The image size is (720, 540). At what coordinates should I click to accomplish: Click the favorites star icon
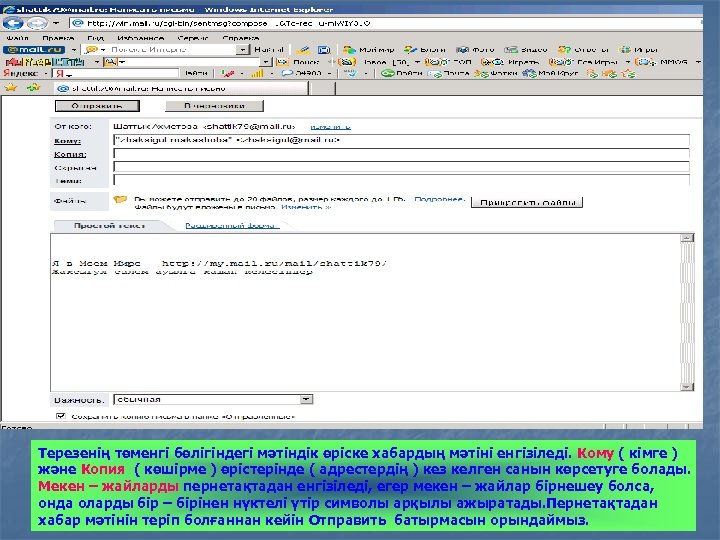pos(11,87)
